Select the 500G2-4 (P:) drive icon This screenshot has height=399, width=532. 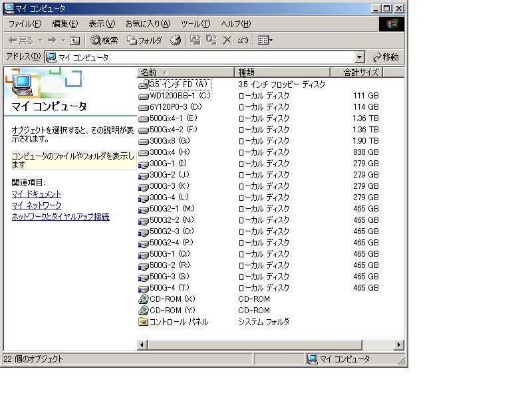pos(144,243)
